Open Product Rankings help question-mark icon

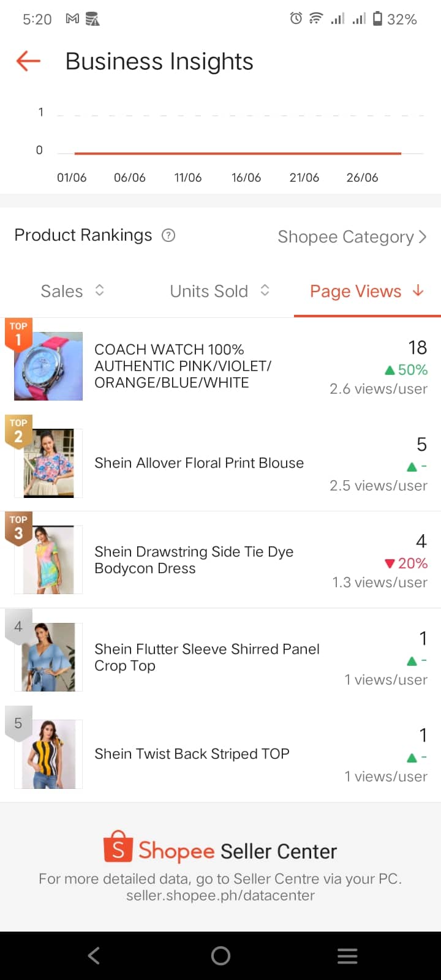coord(168,235)
